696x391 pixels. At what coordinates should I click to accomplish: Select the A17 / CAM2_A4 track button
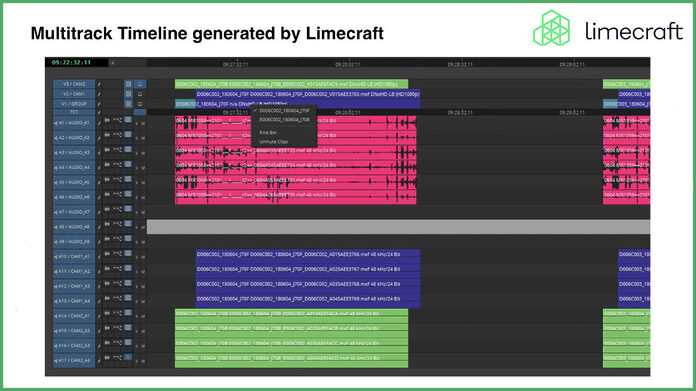pyautogui.click(x=74, y=360)
